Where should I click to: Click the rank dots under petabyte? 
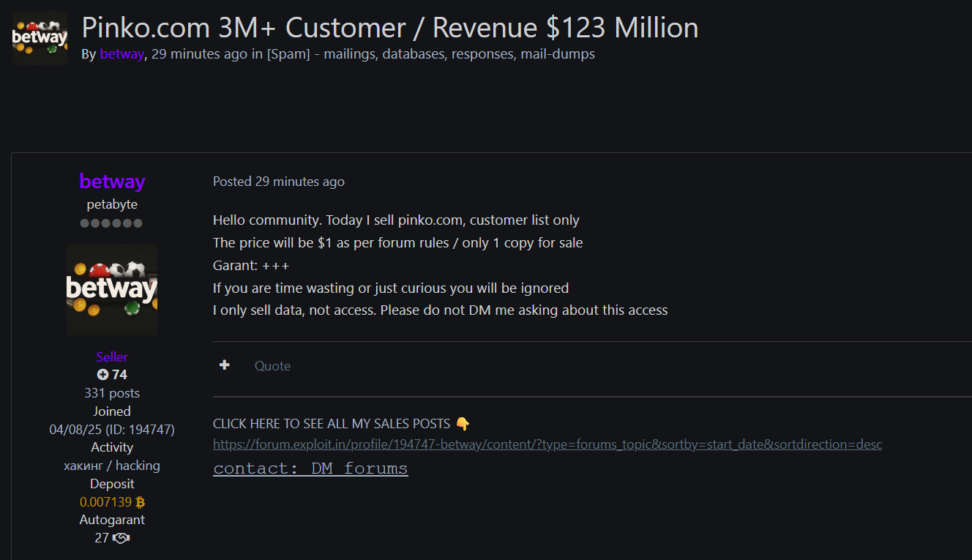coord(112,223)
